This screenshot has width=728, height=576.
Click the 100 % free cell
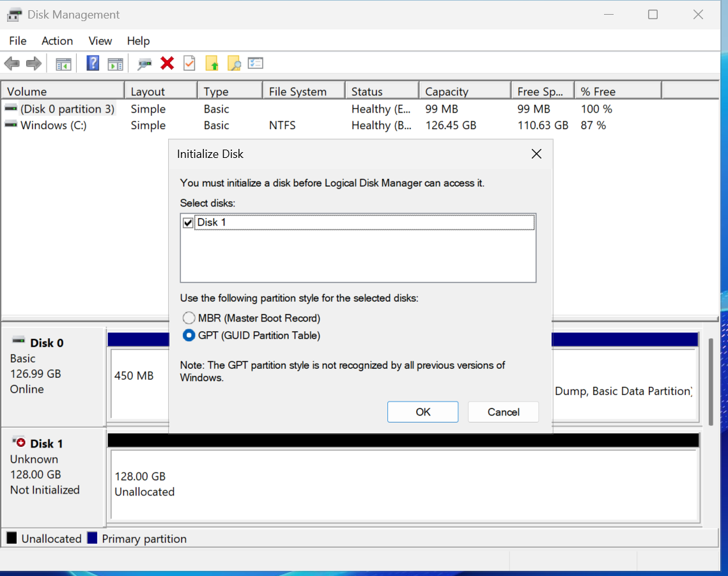[x=596, y=109]
